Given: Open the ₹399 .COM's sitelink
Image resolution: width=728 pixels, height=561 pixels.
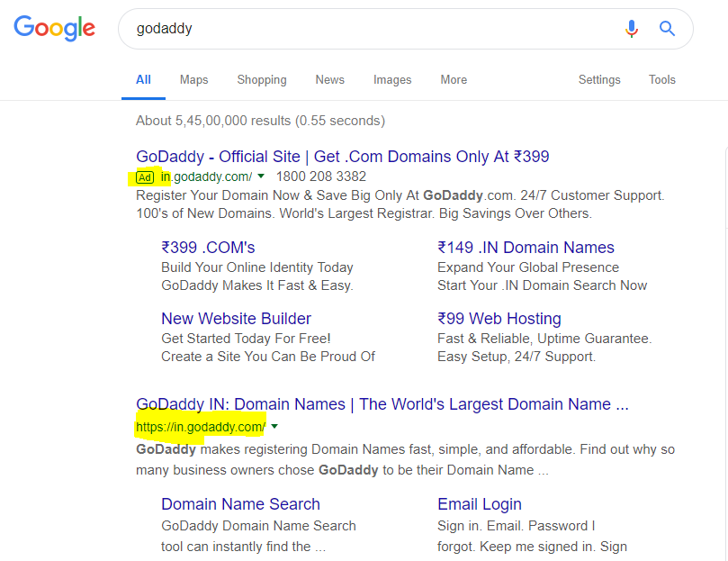Looking at the screenshot, I should point(208,248).
